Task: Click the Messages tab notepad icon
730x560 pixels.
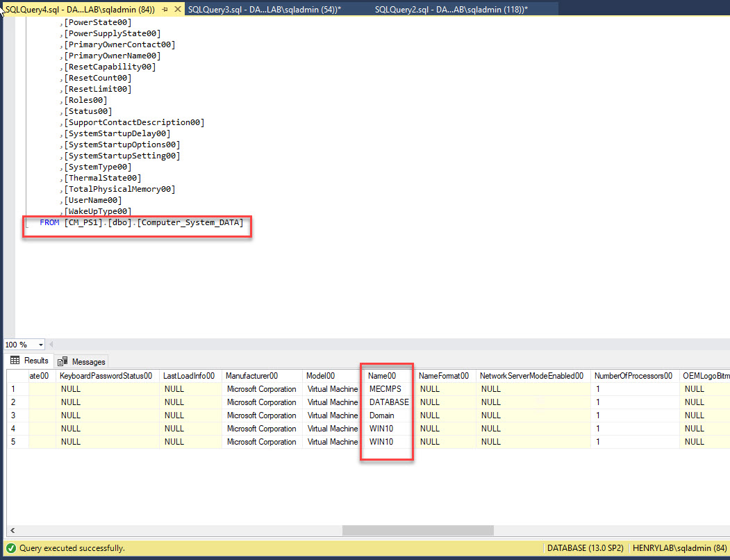Action: pos(63,361)
